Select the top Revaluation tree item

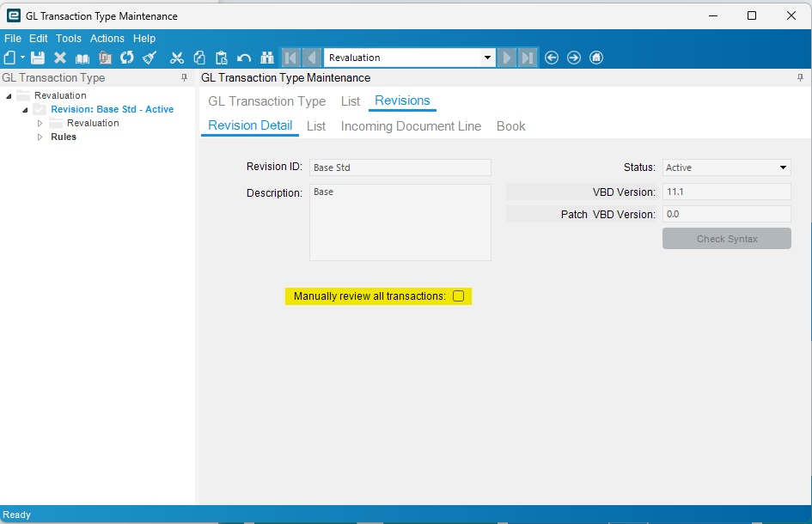(x=60, y=95)
